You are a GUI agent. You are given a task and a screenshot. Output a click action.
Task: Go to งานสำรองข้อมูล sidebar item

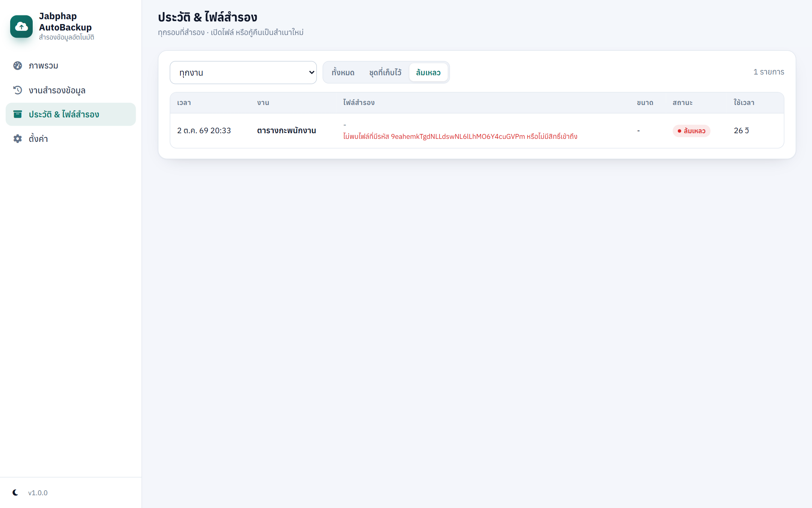click(x=71, y=90)
